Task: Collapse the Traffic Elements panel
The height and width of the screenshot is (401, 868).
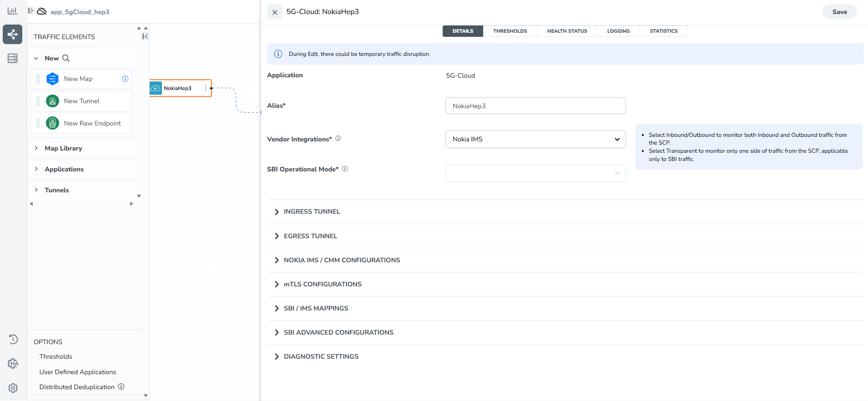Action: pos(145,36)
